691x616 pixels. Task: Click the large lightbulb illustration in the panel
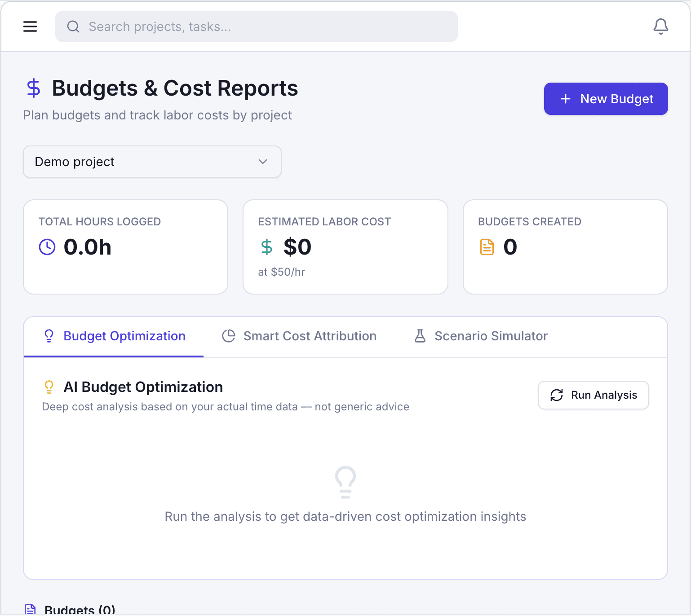(345, 482)
